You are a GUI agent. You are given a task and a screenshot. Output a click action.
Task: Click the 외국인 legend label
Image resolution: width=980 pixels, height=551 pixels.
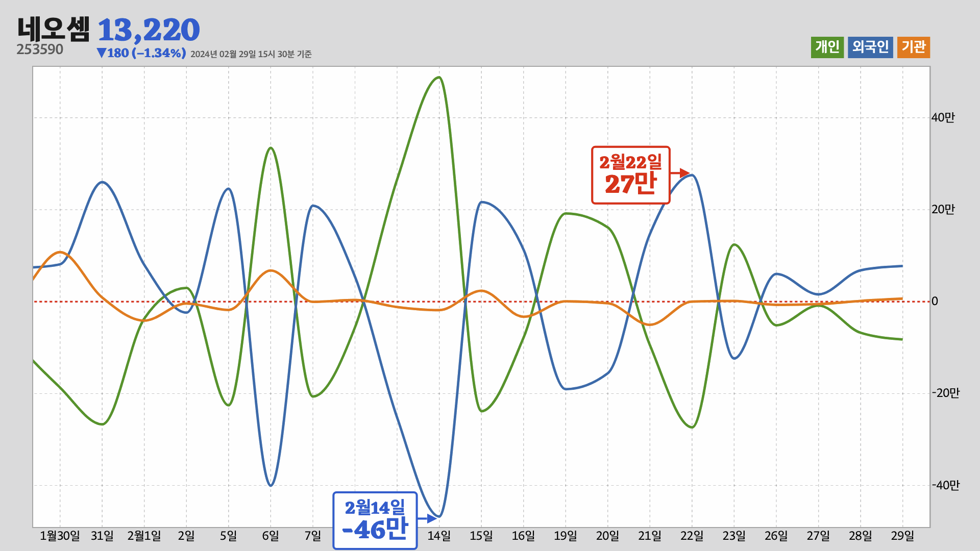(870, 47)
